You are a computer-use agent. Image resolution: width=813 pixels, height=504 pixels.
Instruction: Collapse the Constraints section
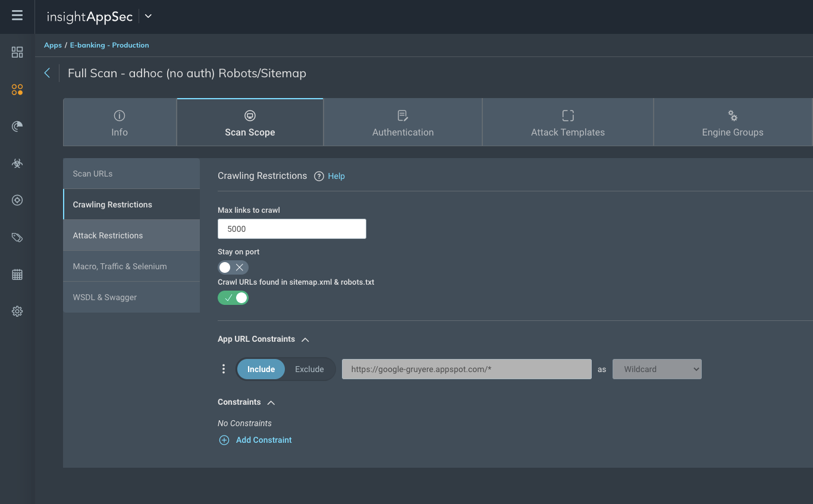coord(271,402)
